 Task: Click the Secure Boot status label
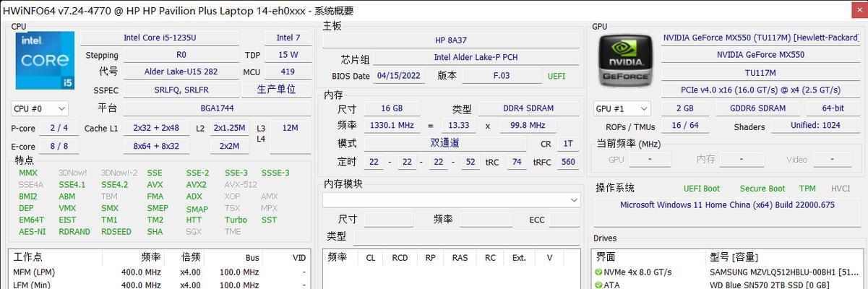(762, 189)
